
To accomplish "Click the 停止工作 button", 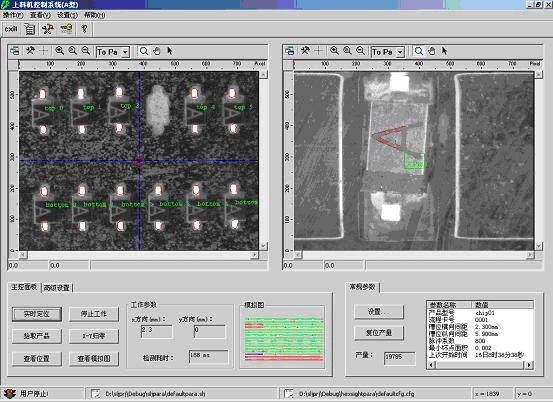I will coord(94,314).
